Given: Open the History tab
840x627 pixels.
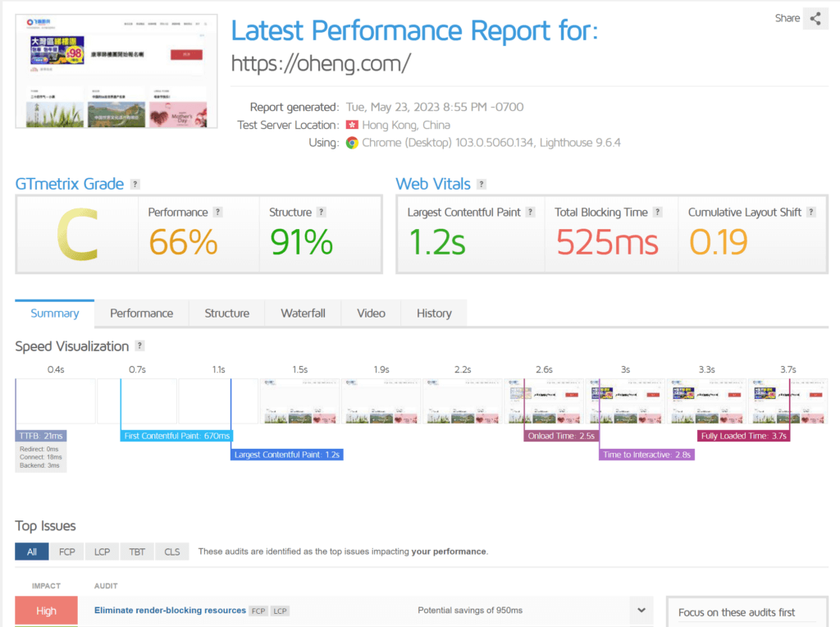Looking at the screenshot, I should (x=434, y=313).
